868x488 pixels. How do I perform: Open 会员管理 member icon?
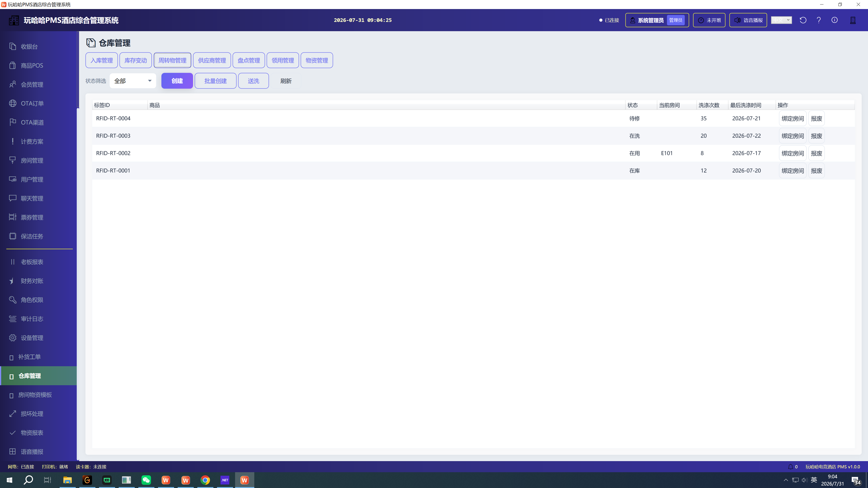pyautogui.click(x=12, y=84)
